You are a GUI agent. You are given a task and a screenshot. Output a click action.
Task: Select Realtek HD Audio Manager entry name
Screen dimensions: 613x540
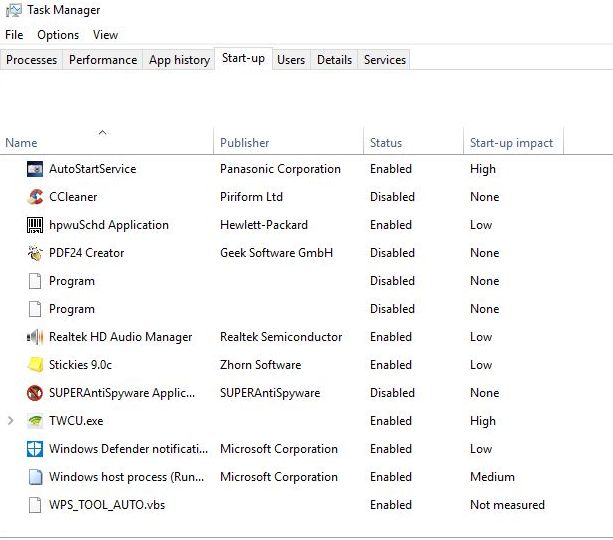click(x=120, y=337)
